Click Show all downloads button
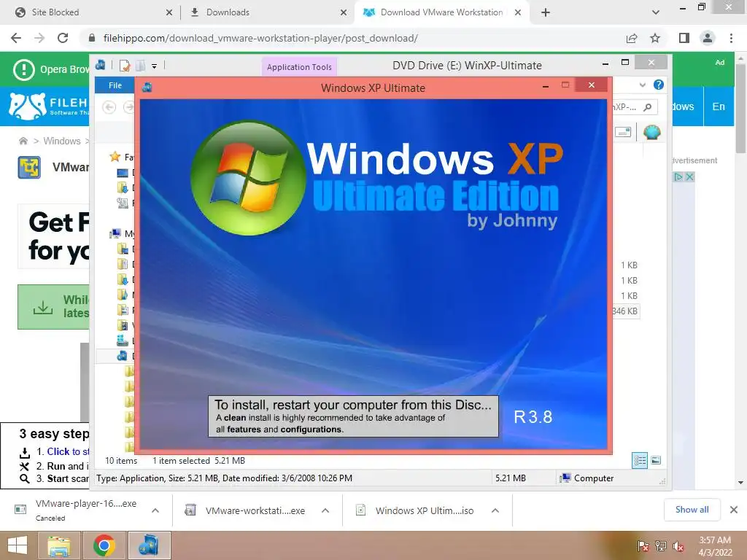747x560 pixels. [692, 510]
